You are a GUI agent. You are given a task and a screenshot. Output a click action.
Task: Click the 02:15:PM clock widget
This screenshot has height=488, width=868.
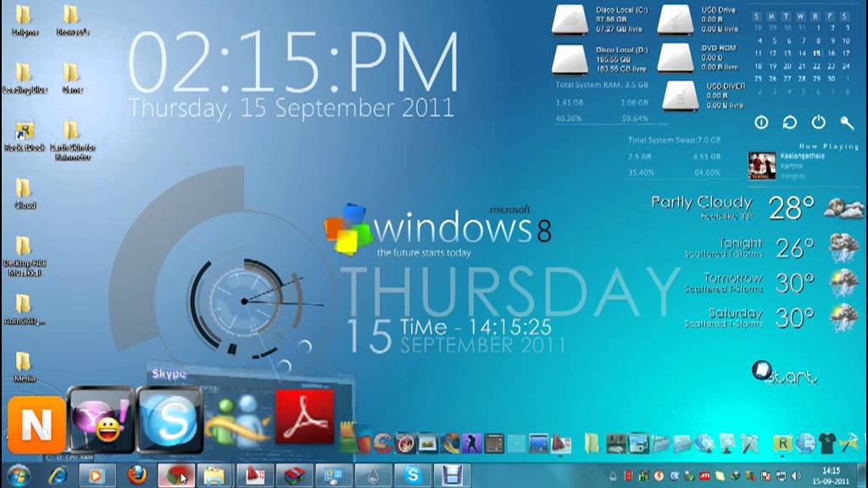point(293,62)
